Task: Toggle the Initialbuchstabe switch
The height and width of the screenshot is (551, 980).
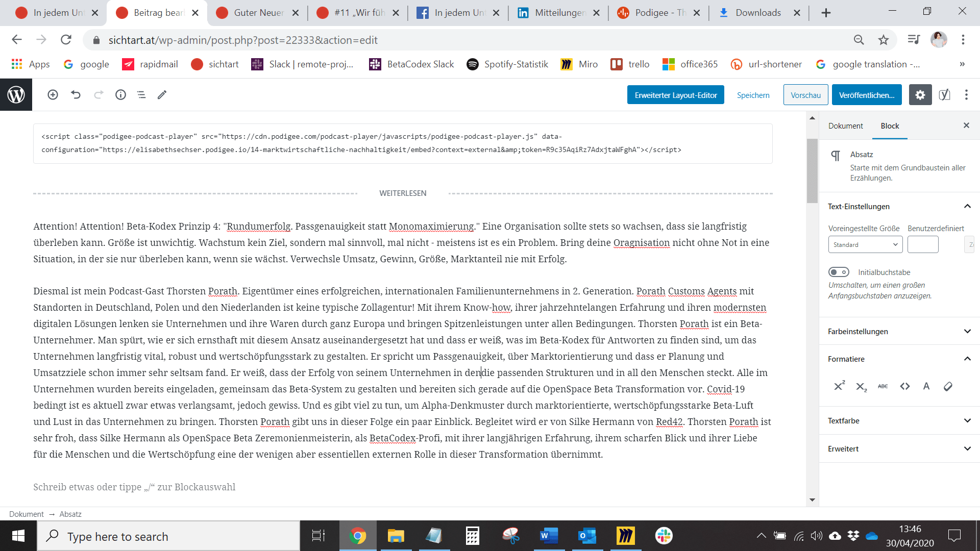Action: [x=839, y=272]
